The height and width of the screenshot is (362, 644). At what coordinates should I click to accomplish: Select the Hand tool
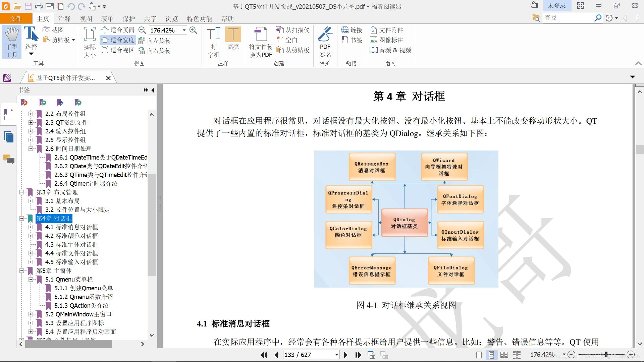[x=12, y=42]
